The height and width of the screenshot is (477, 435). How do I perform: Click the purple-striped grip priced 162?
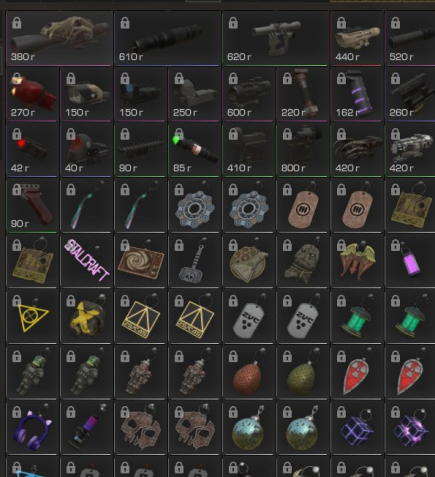tap(357, 94)
